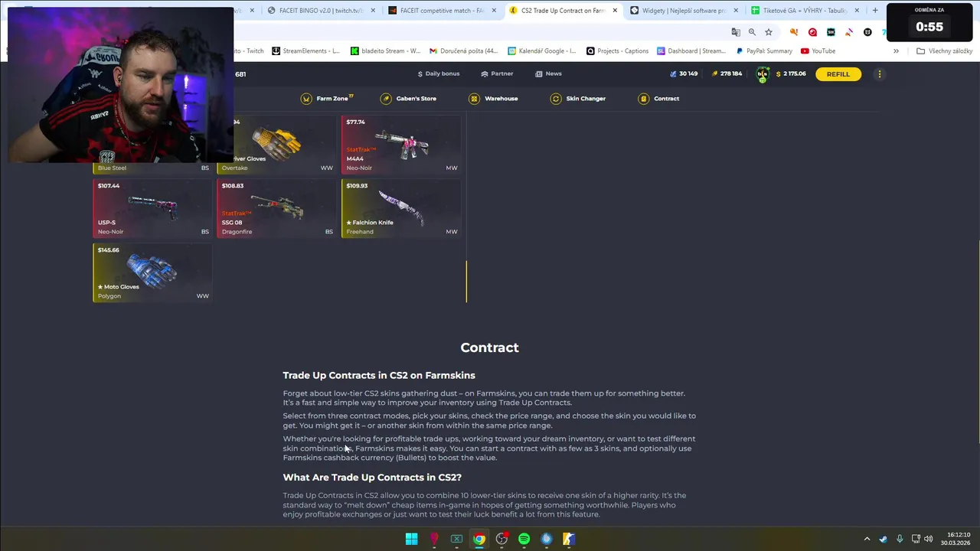Click the yellow inventory list scrollbar
The image size is (980, 551).
(x=466, y=282)
